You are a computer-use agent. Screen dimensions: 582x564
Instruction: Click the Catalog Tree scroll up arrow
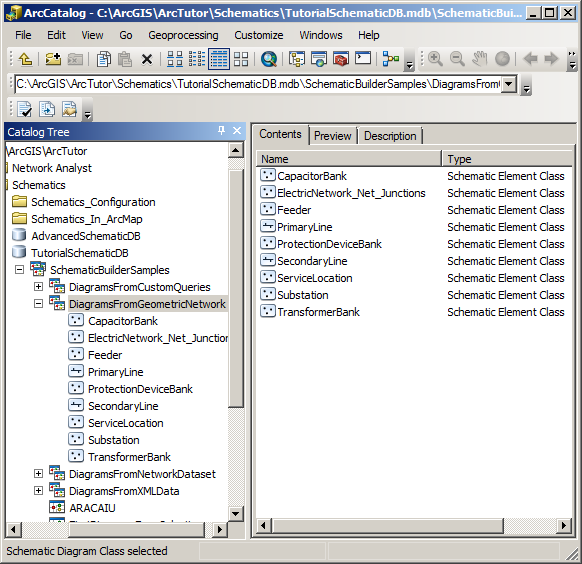[236, 150]
